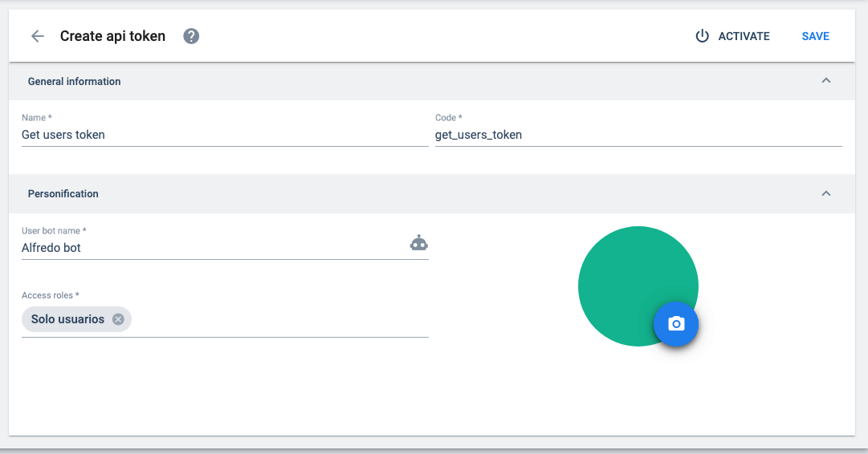The image size is (868, 454).
Task: Open the Access roles selection field
Action: tap(225, 319)
